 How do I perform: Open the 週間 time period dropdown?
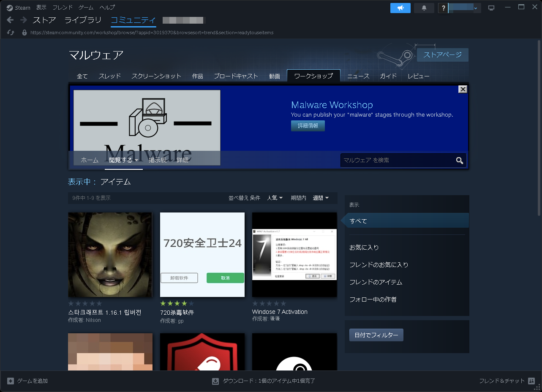[x=320, y=198]
